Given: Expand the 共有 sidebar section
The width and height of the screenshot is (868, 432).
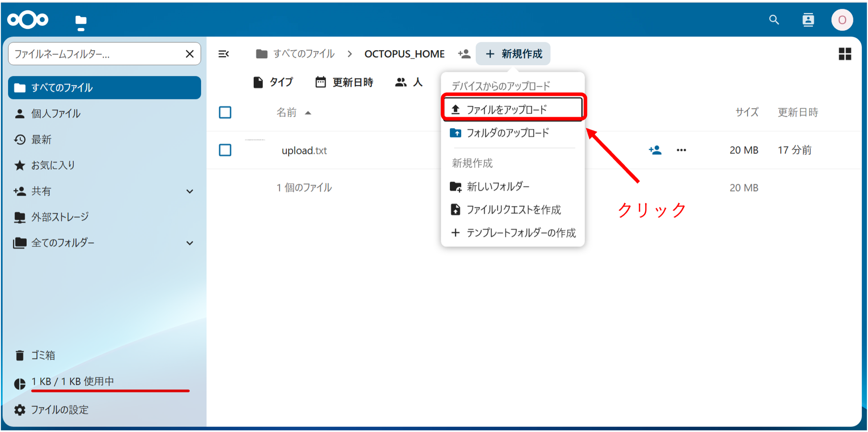Looking at the screenshot, I should (x=190, y=191).
